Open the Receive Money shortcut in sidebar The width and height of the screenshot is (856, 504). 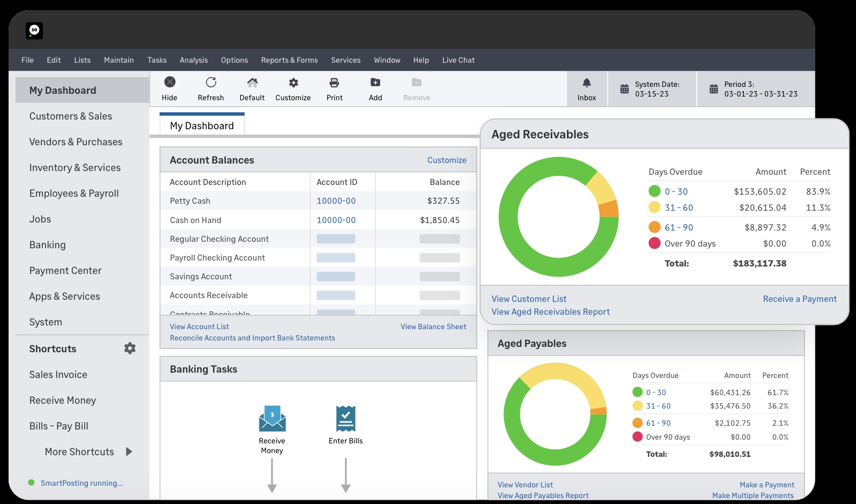(x=63, y=400)
